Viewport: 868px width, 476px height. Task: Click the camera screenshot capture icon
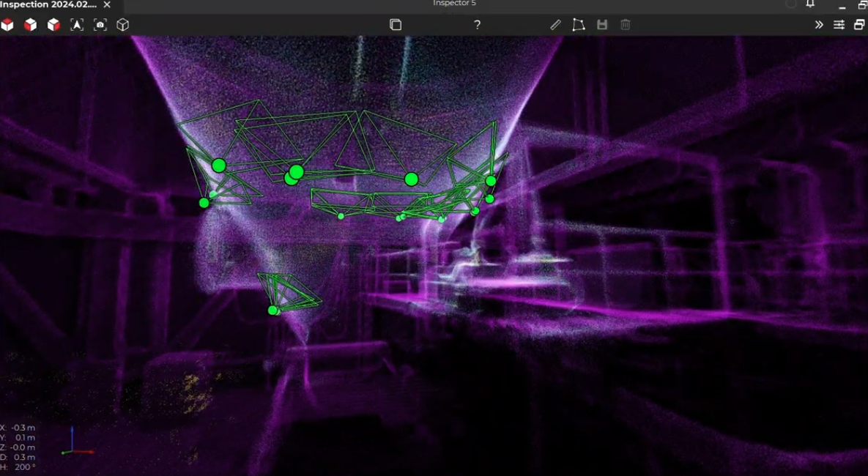[100, 25]
